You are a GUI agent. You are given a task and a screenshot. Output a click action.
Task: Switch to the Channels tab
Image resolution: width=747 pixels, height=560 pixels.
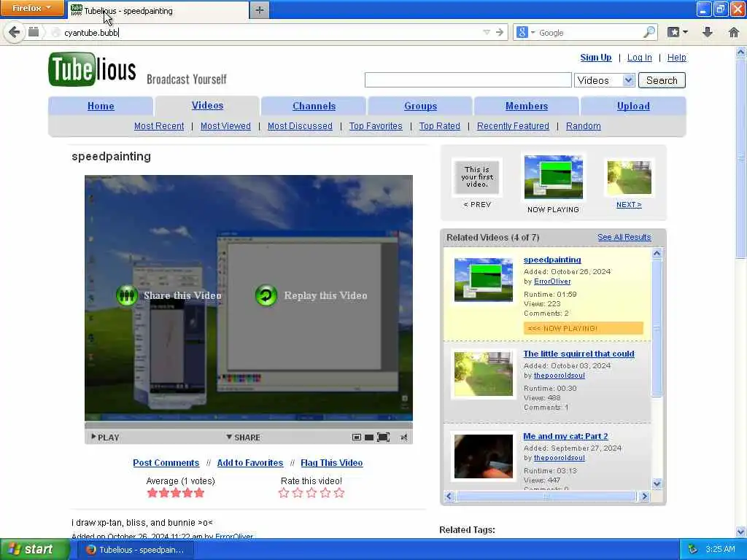click(314, 106)
